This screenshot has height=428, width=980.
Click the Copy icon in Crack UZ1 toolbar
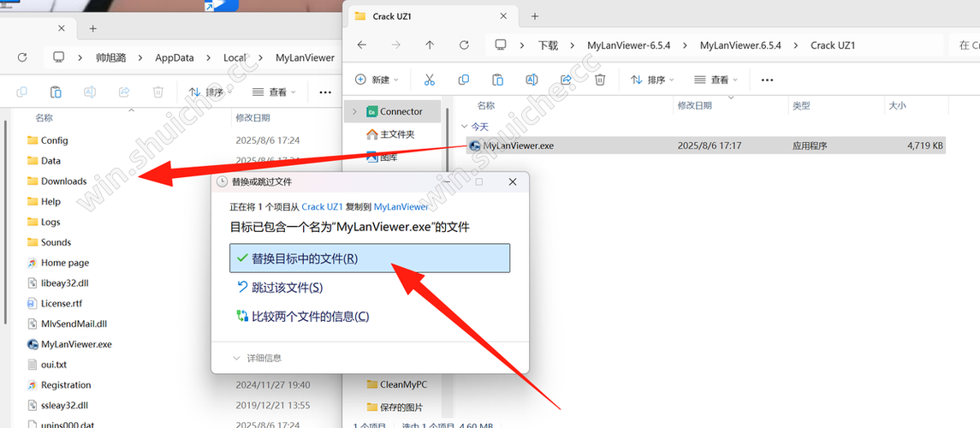pos(464,80)
